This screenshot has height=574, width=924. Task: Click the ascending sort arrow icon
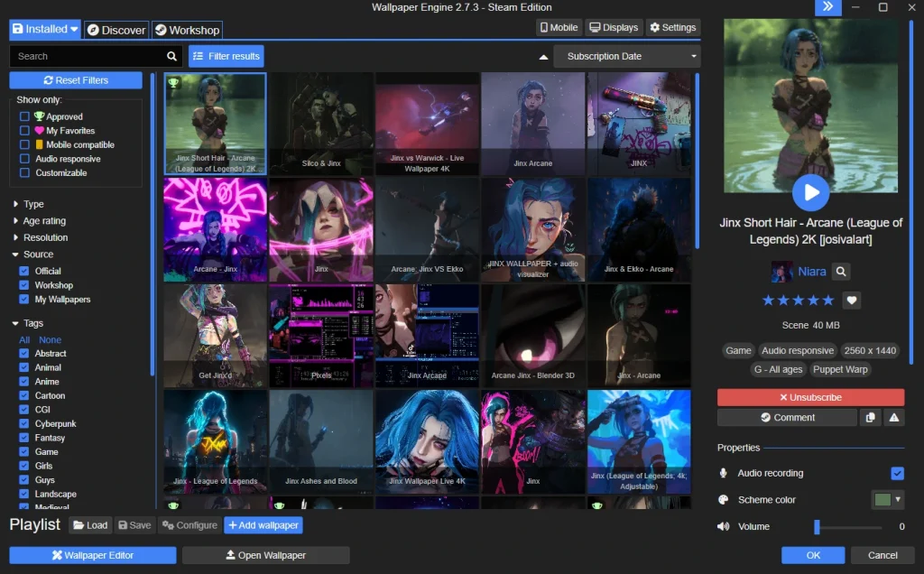click(543, 57)
